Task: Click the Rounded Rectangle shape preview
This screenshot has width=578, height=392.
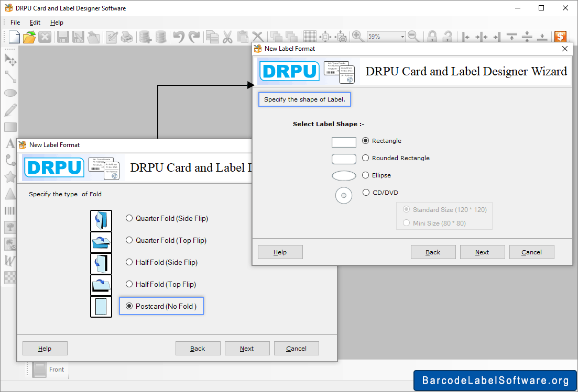Action: pyautogui.click(x=344, y=159)
